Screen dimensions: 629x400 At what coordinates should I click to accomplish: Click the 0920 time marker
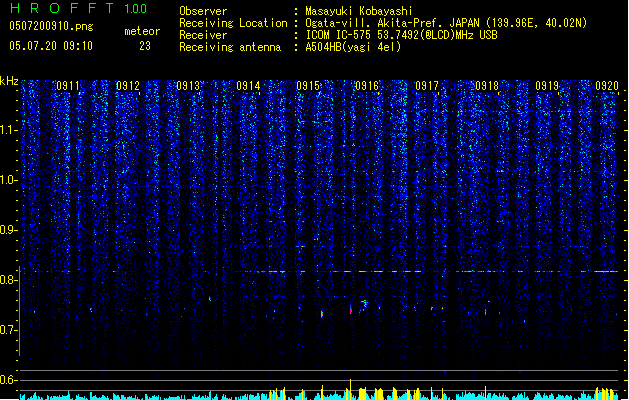coord(607,86)
